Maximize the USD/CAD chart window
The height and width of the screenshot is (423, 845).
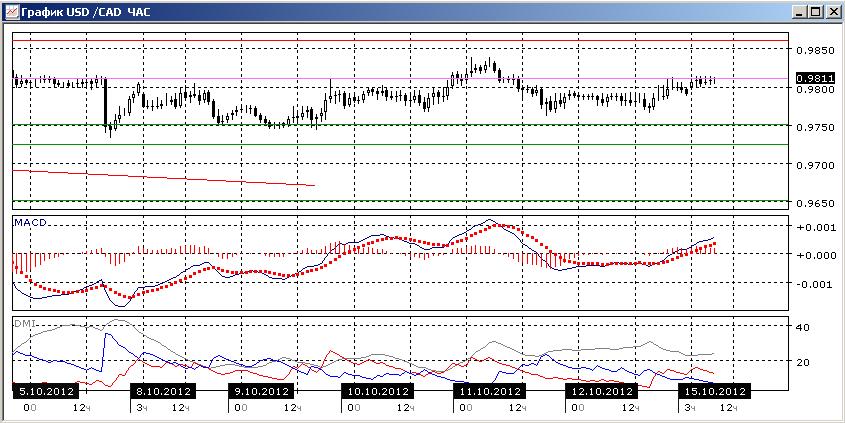coord(815,12)
